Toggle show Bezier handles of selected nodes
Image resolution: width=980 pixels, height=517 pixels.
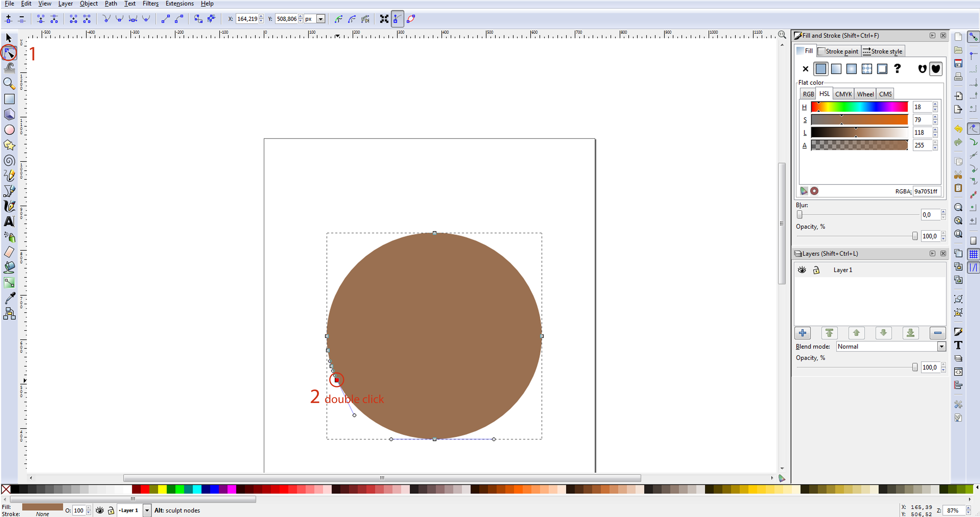pyautogui.click(x=398, y=19)
